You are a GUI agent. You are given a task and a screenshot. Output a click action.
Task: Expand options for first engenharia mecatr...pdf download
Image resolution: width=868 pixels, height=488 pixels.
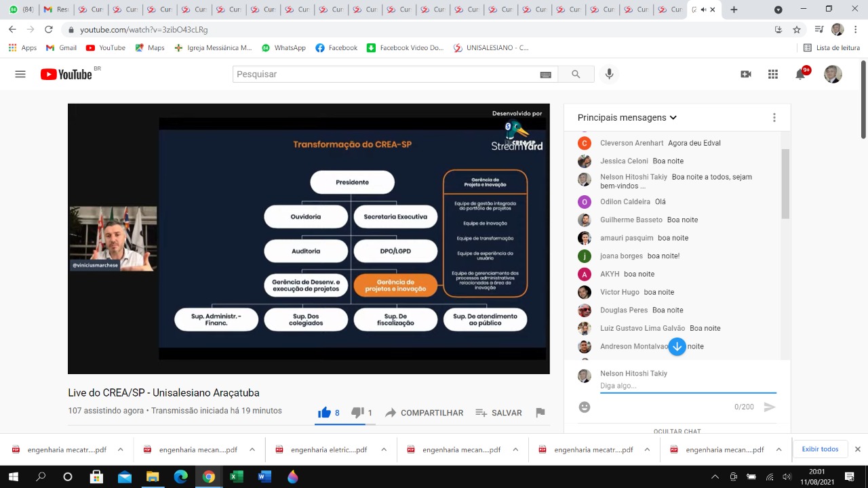(120, 449)
